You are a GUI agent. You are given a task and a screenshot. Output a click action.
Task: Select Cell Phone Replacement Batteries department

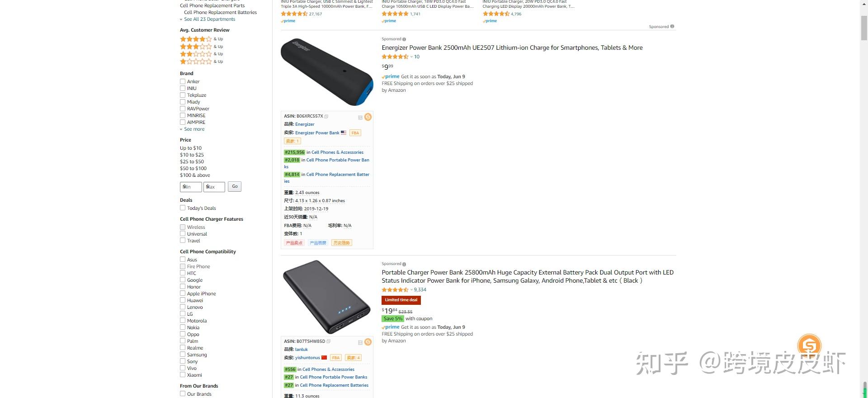[220, 13]
